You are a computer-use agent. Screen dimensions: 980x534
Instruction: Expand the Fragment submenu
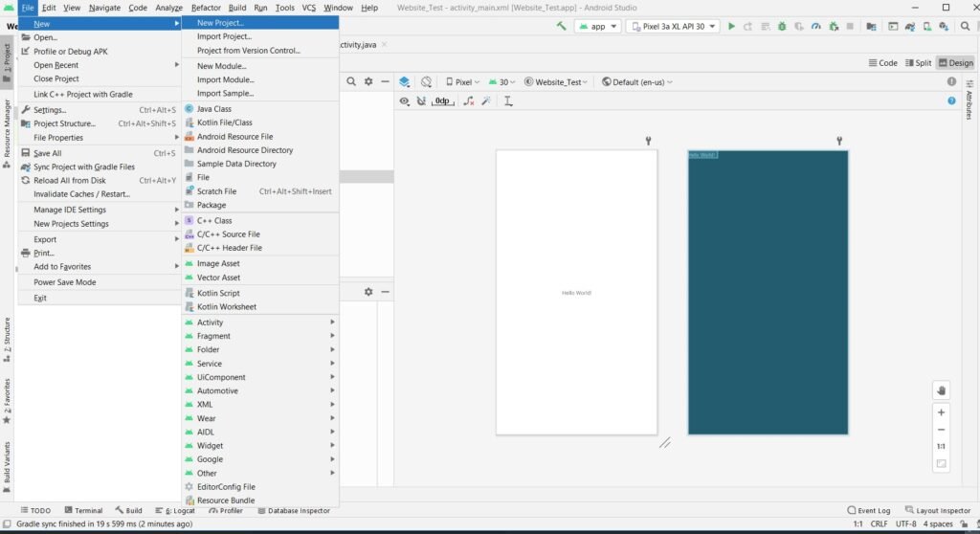[x=260, y=337]
